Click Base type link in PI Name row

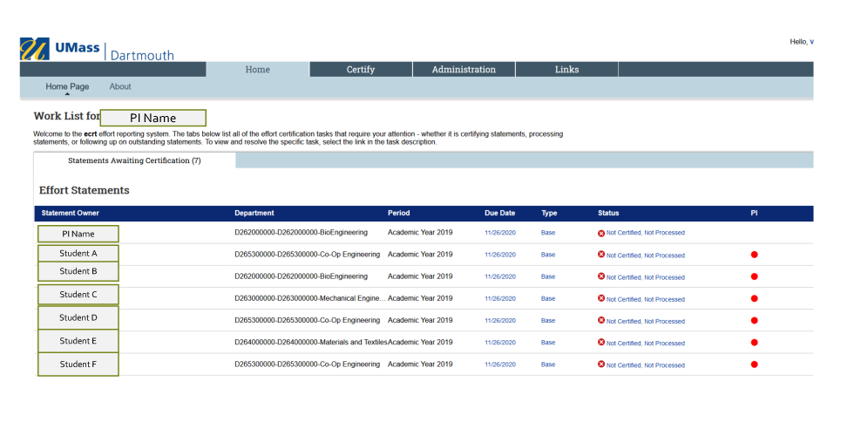click(548, 233)
